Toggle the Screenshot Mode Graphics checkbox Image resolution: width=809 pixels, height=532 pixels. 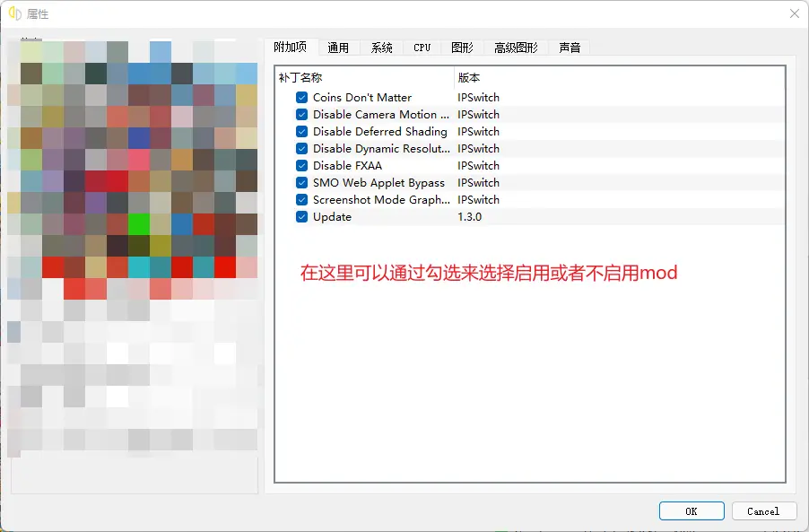tap(302, 200)
